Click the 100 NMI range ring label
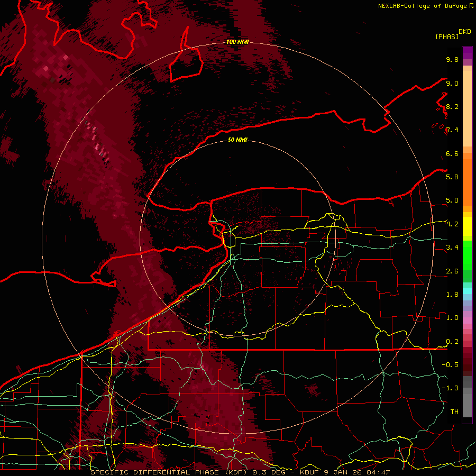476x476 pixels. coord(237,42)
